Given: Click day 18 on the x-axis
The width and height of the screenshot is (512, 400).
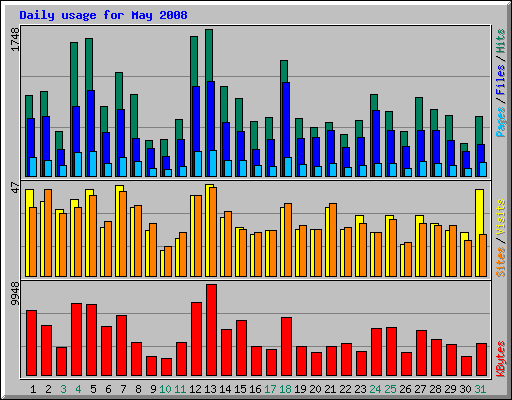Looking at the screenshot, I should coord(285,389).
